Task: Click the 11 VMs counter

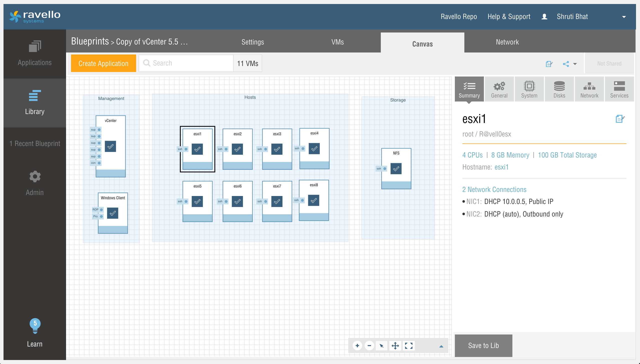Action: tap(248, 63)
